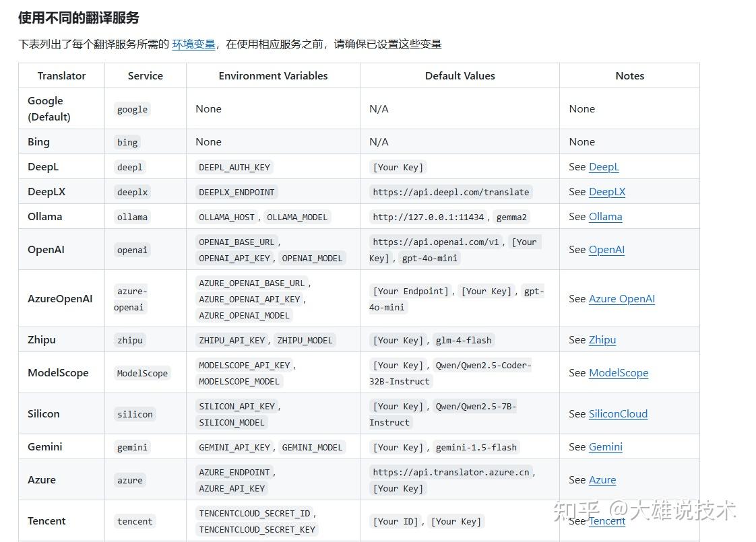
Task: Select the http://127.0.0.1:11434 default value
Action: coord(428,217)
